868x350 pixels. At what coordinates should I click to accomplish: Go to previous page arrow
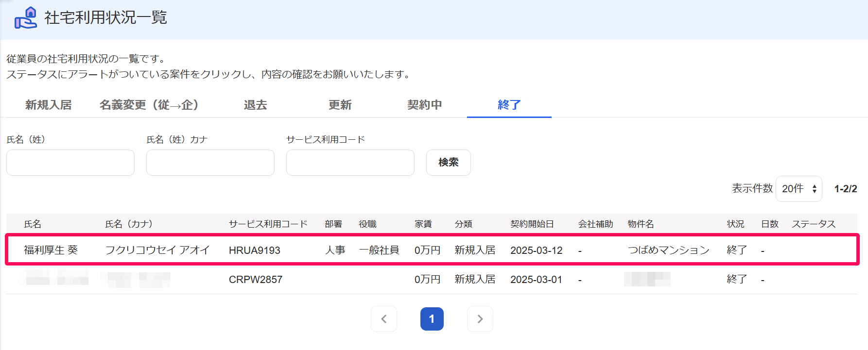coord(384,319)
